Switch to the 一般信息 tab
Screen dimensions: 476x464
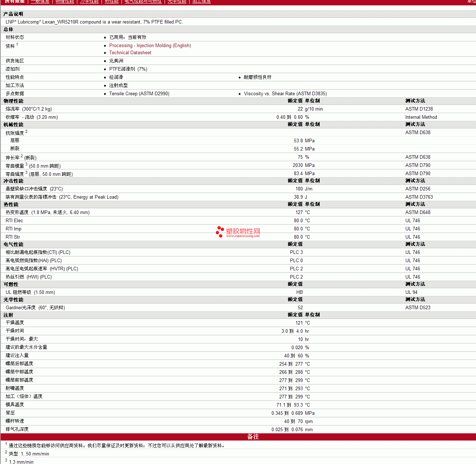pyautogui.click(x=40, y=1)
